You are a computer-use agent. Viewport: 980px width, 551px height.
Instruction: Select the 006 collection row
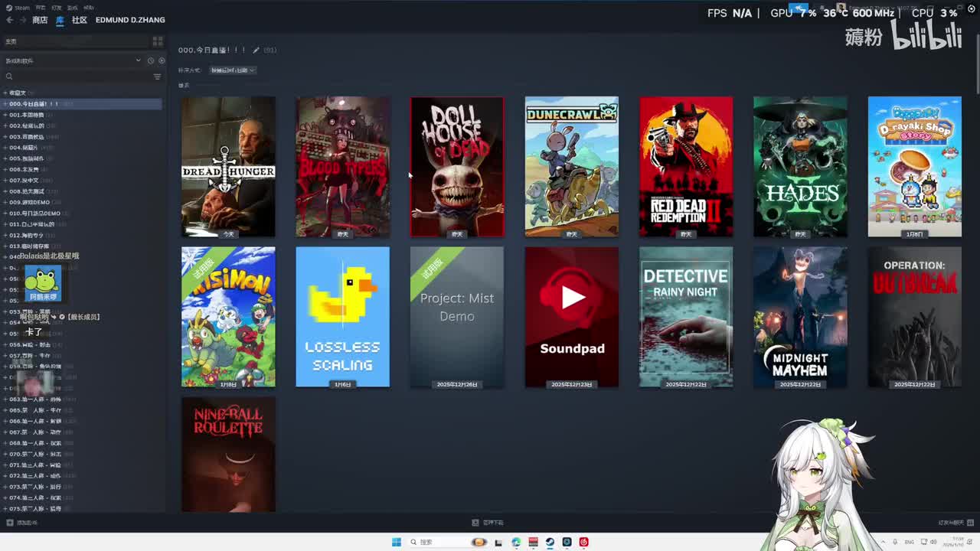point(82,170)
